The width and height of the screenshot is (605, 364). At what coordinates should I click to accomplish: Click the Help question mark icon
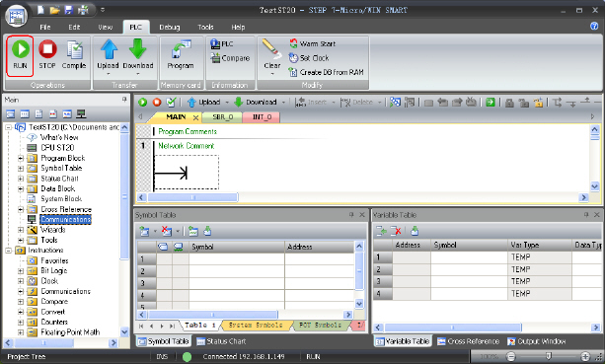(x=594, y=26)
